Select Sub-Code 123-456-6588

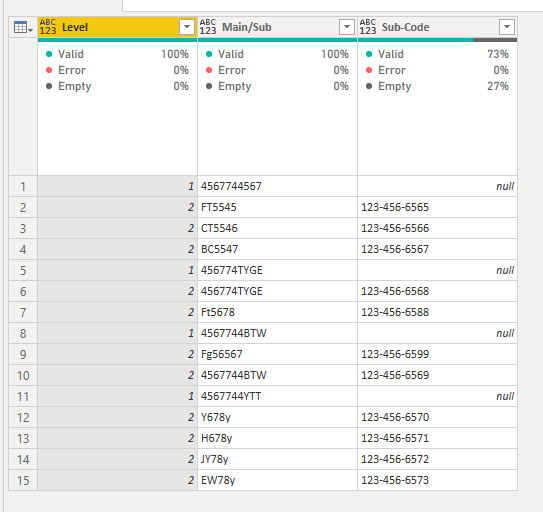(x=437, y=312)
